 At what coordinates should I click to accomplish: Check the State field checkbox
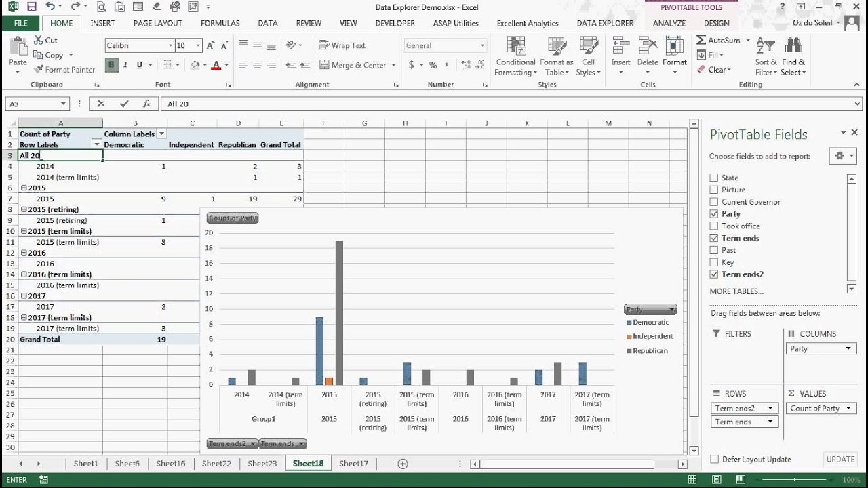713,178
